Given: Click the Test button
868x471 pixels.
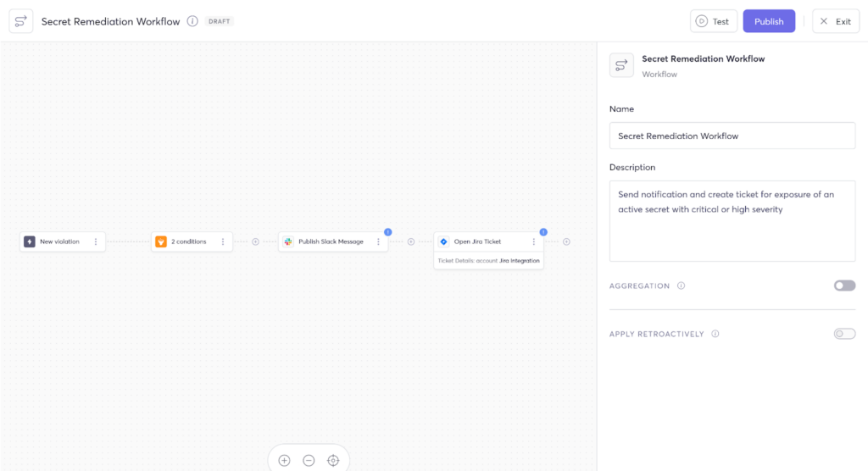Looking at the screenshot, I should coord(713,21).
